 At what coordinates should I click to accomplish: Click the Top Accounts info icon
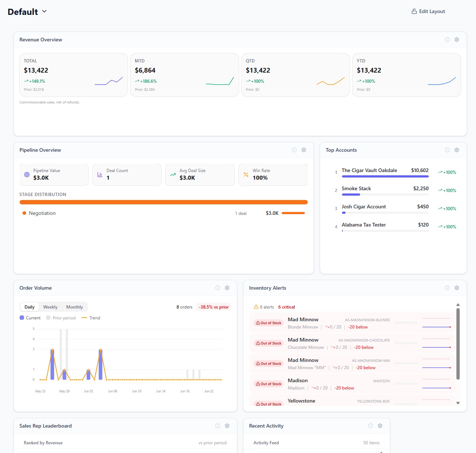[447, 150]
